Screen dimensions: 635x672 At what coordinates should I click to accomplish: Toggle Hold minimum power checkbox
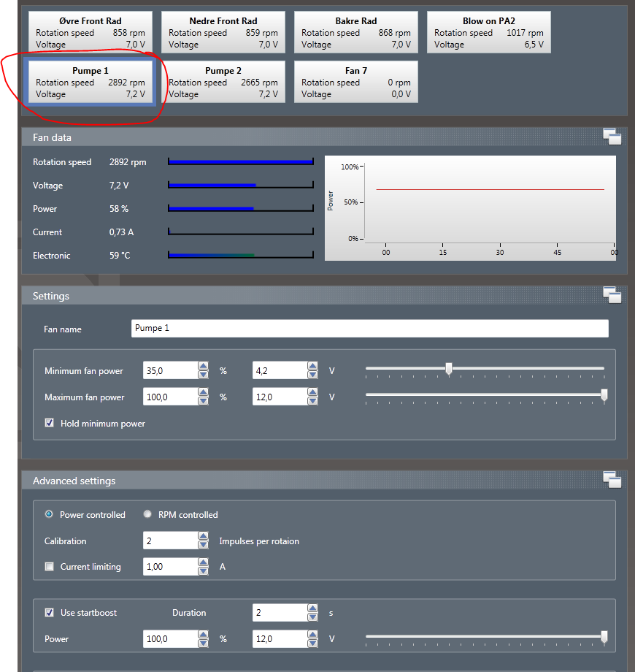pyautogui.click(x=50, y=423)
